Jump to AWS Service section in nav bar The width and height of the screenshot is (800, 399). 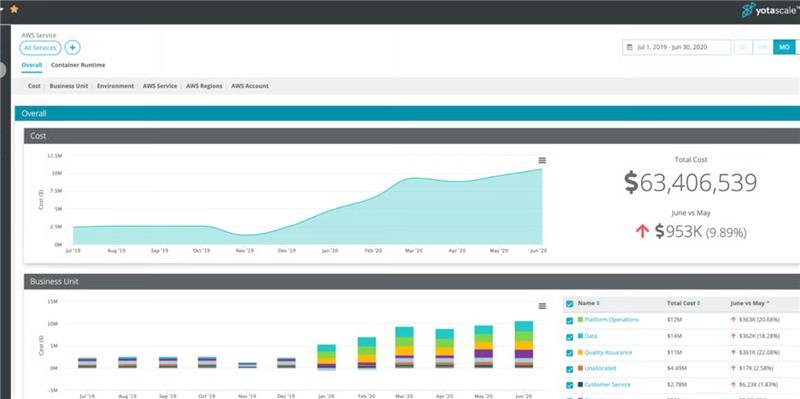(x=160, y=86)
